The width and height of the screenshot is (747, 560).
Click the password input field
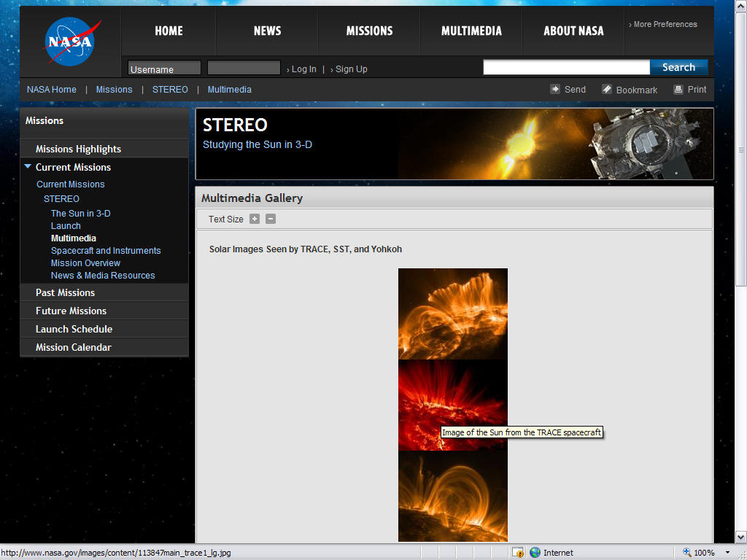pos(244,68)
